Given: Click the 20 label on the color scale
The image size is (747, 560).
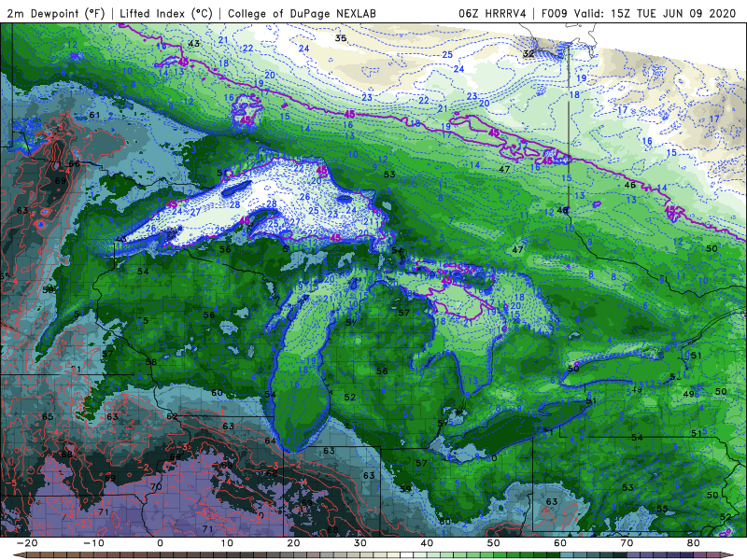Looking at the screenshot, I should coord(293,543).
